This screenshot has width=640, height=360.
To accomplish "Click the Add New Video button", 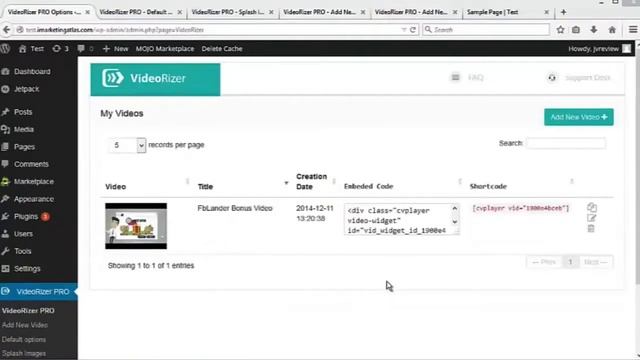I will tap(578, 117).
